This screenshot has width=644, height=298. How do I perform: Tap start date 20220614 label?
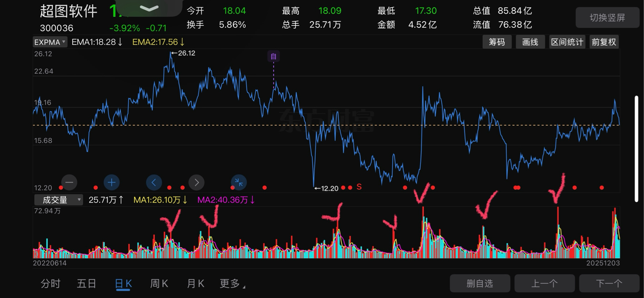click(x=50, y=263)
